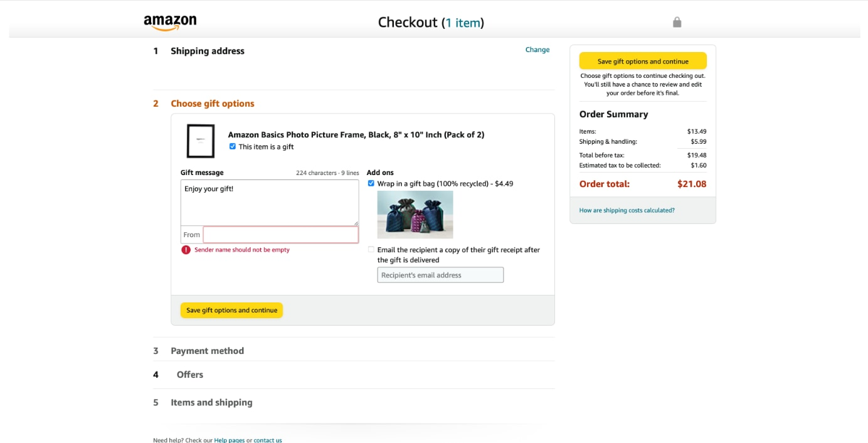Image resolution: width=868 pixels, height=443 pixels.
Task: Expand the Items and shipping step
Action: [211, 402]
